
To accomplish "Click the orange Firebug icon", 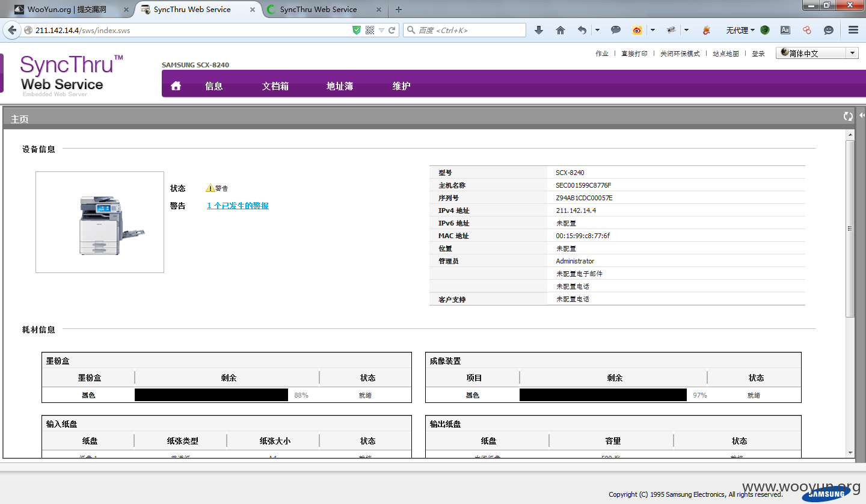I will (707, 30).
